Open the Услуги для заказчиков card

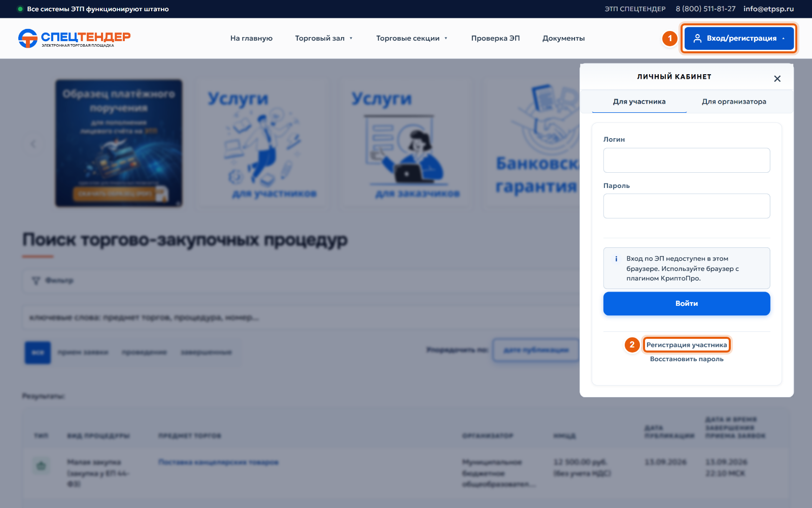pyautogui.click(x=406, y=143)
